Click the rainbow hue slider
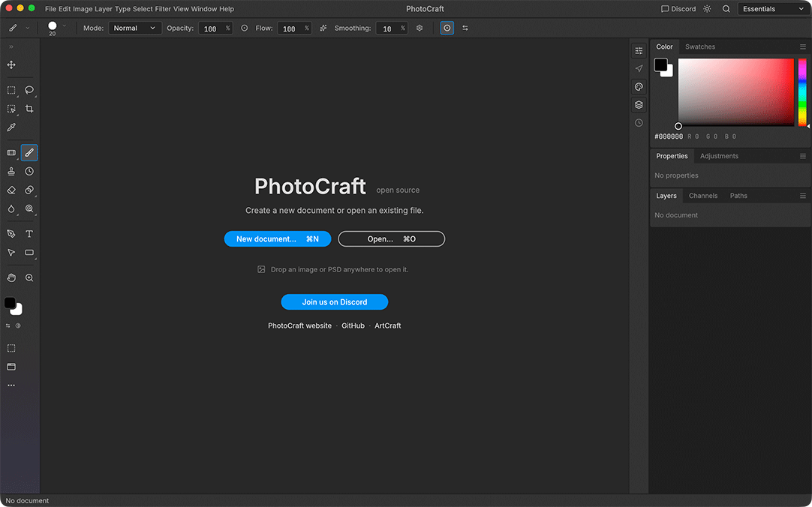The width and height of the screenshot is (812, 507). click(802, 92)
